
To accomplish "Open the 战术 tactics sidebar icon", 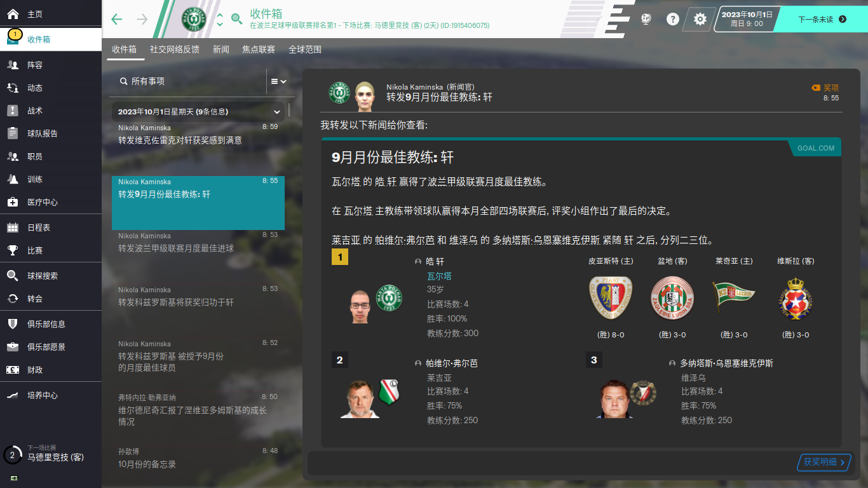I will click(13, 111).
